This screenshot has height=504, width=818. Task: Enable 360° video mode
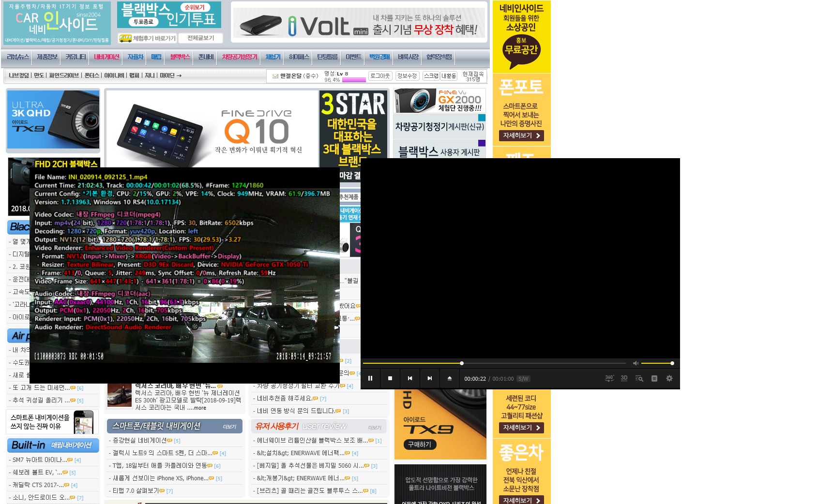[609, 378]
